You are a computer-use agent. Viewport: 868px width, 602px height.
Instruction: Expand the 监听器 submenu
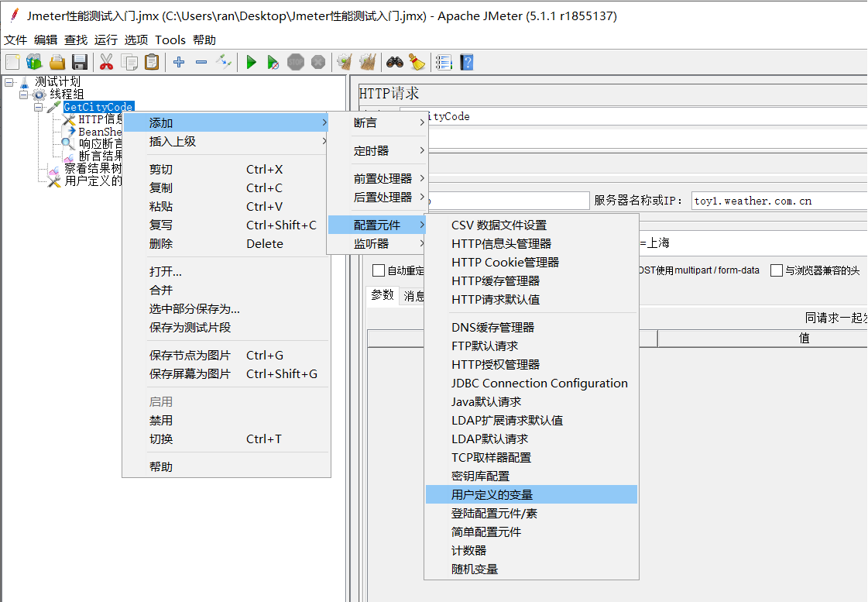pyautogui.click(x=378, y=244)
